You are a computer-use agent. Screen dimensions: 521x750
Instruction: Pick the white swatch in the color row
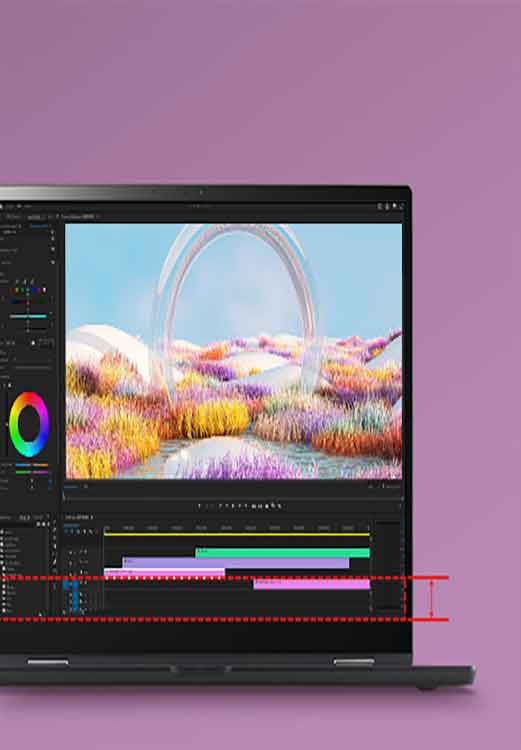44,290
